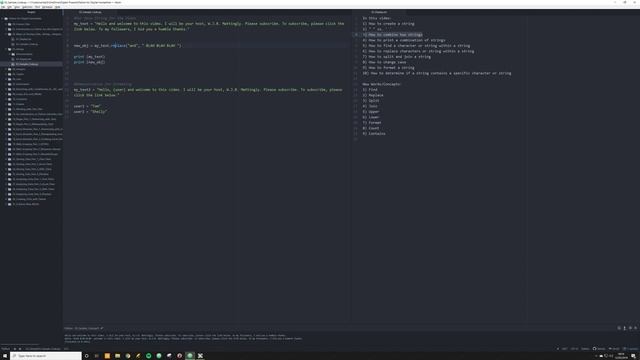Click the "Type here to search" box
Screen dimensions: 640x360
pos(46,356)
